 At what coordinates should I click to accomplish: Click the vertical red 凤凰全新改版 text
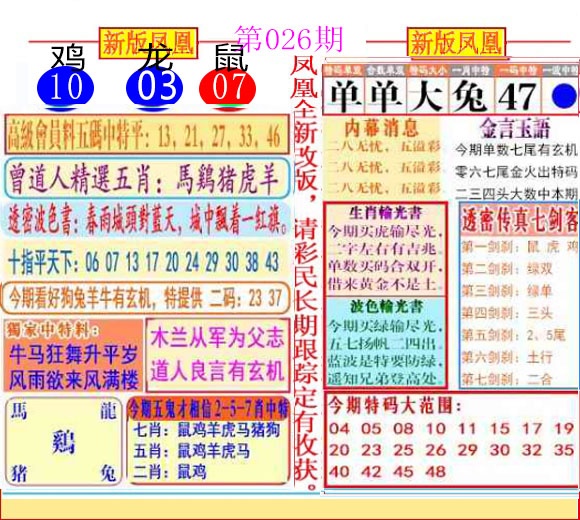coord(306,274)
